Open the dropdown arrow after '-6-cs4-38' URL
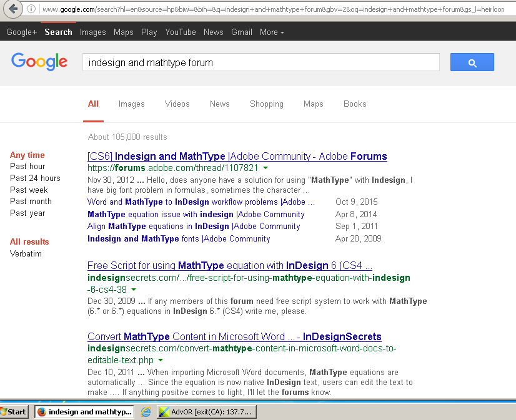The width and height of the screenshot is (516, 420). coord(134,290)
